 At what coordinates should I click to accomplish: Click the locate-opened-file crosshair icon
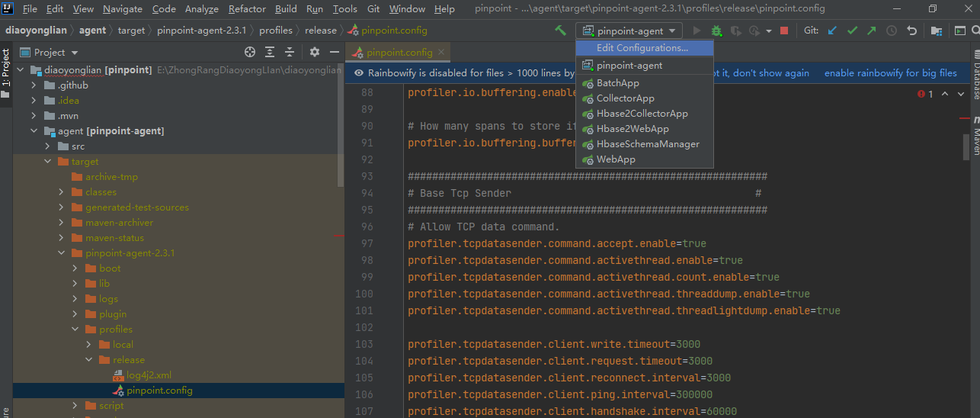[250, 52]
